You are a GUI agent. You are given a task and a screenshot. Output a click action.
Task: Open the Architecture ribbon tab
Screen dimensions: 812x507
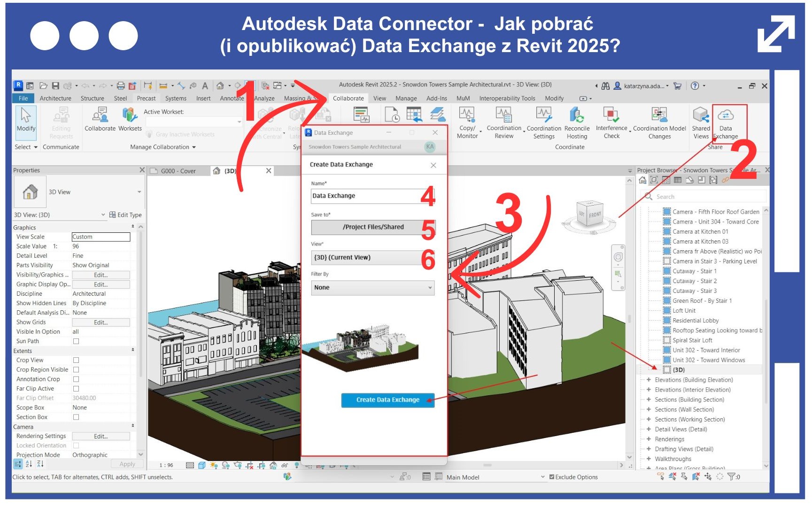55,99
